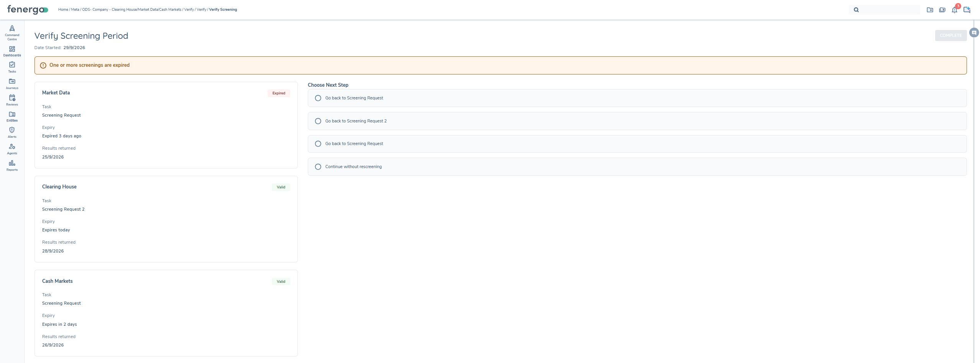The height and width of the screenshot is (363, 980).
Task: Click the 'Screening Request 2' task value
Action: [x=63, y=210]
